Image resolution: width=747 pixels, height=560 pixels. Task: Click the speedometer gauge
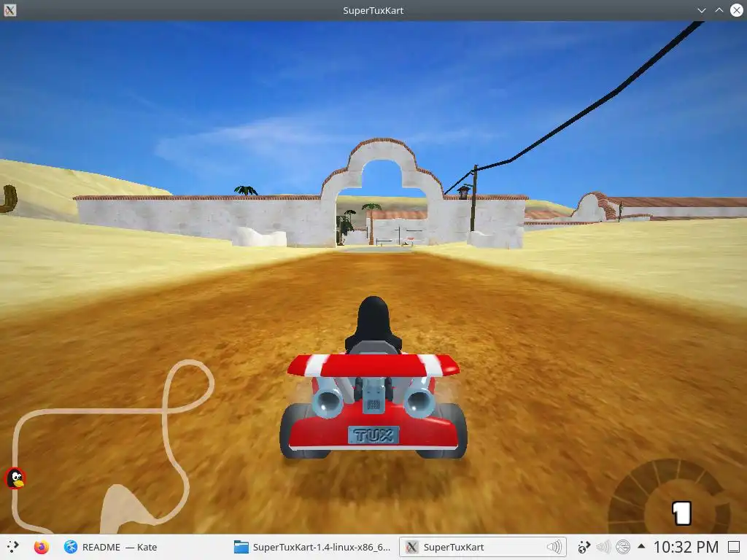click(669, 496)
